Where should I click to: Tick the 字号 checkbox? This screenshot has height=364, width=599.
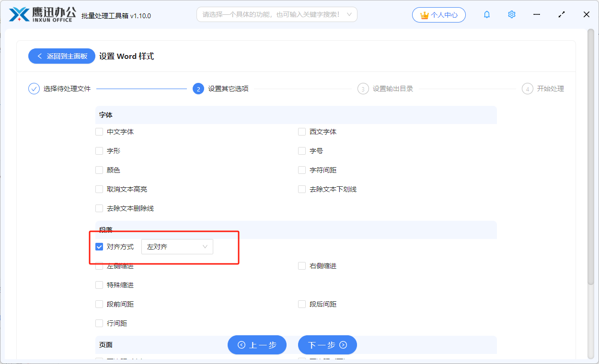302,151
